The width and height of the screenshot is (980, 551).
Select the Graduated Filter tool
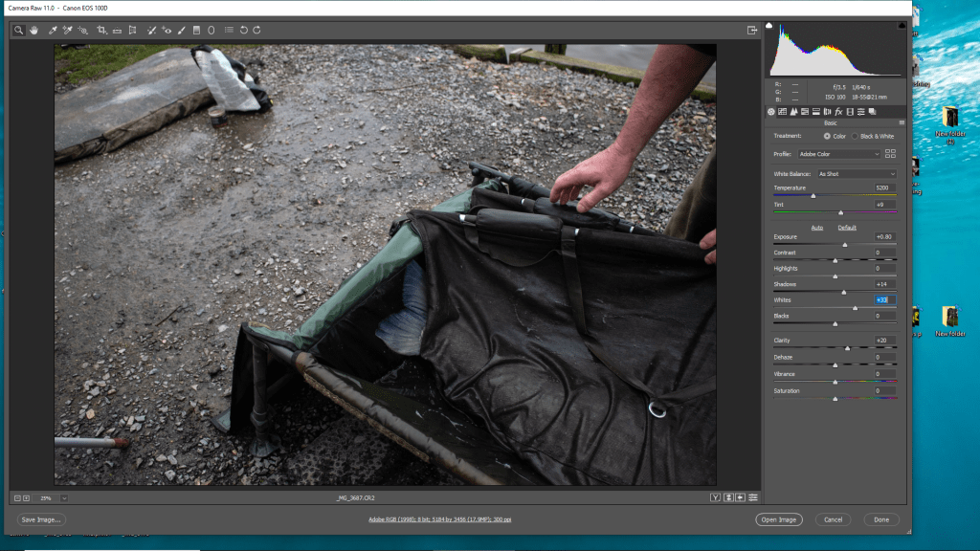point(196,31)
